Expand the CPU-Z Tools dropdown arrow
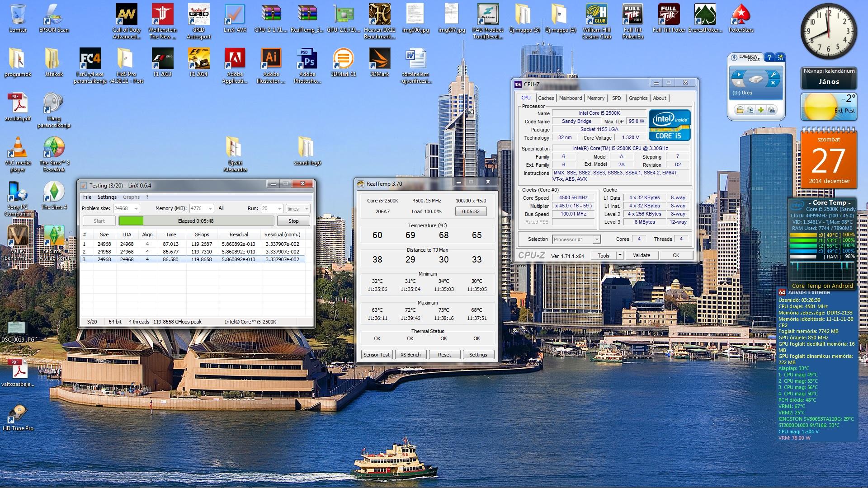Viewport: 868px width, 488px height. pos(620,255)
